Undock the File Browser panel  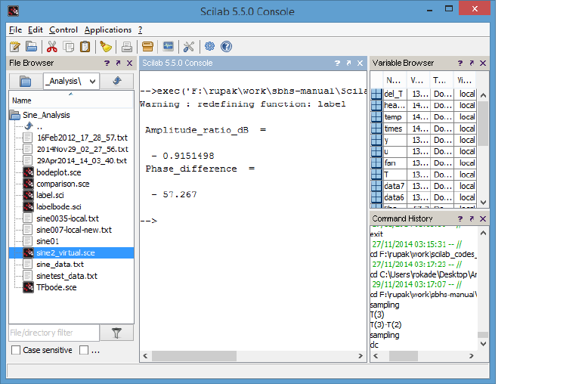coord(119,63)
